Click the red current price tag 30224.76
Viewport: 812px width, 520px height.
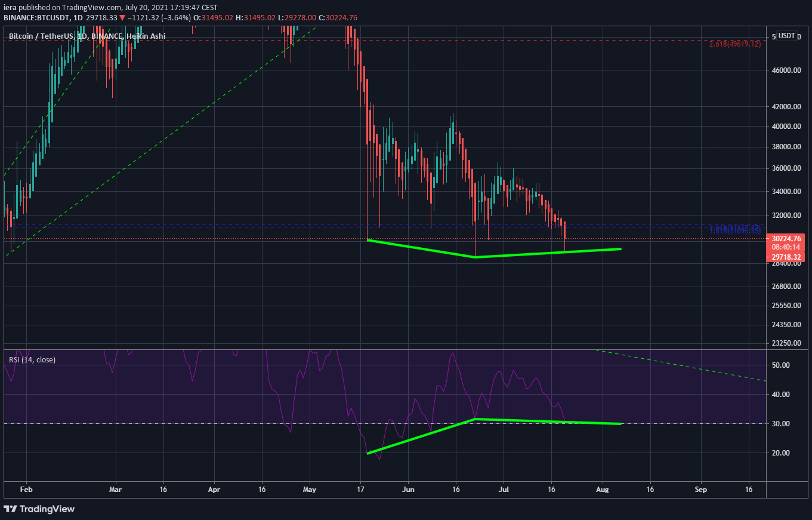coord(785,238)
